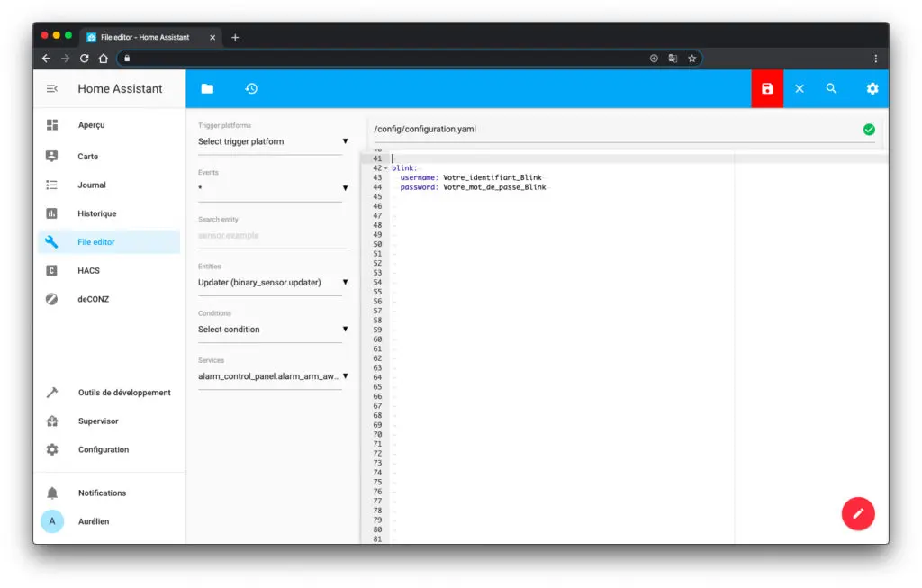Open the Services alarm_control_panel dropdown
This screenshot has height=588, width=922.
(x=273, y=376)
